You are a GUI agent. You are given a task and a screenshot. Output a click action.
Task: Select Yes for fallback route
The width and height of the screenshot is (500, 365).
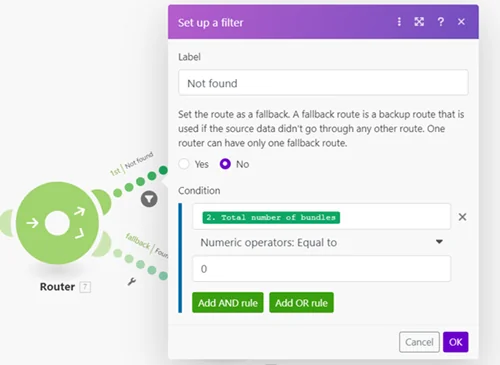point(184,164)
